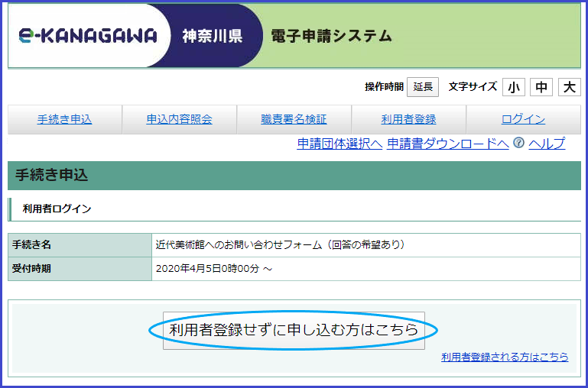This screenshot has width=588, height=388.
Task: Follow the 申請団体選択へ link
Action: tap(339, 144)
